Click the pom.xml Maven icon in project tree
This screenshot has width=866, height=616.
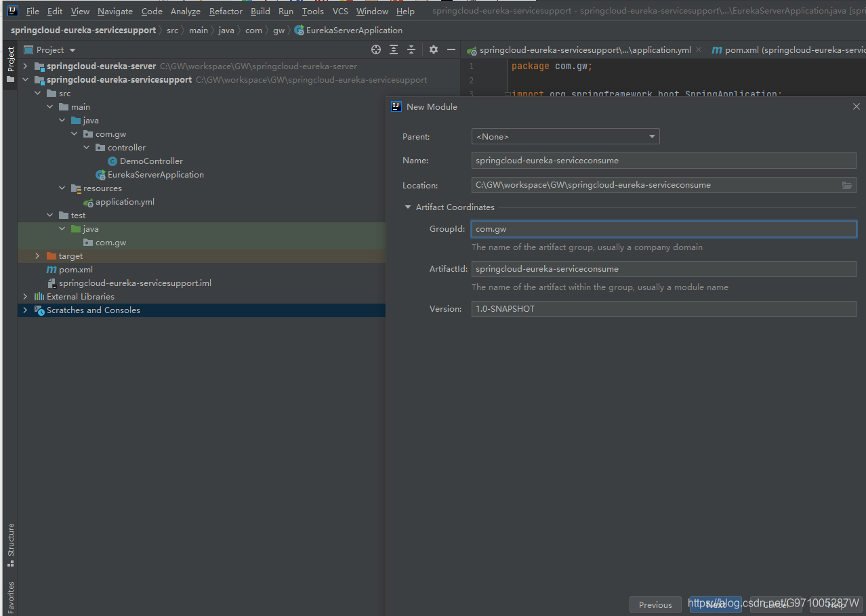coord(51,269)
